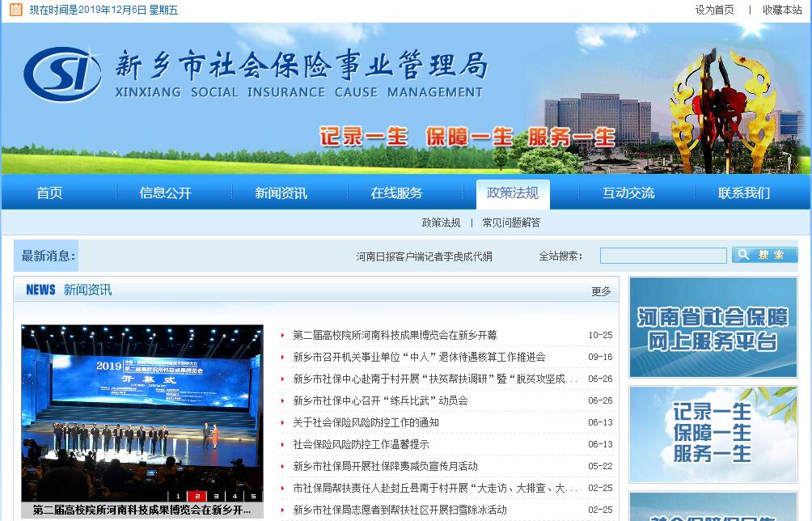Click the 记录一生 保障一生 服务一生 side banner

click(x=713, y=434)
